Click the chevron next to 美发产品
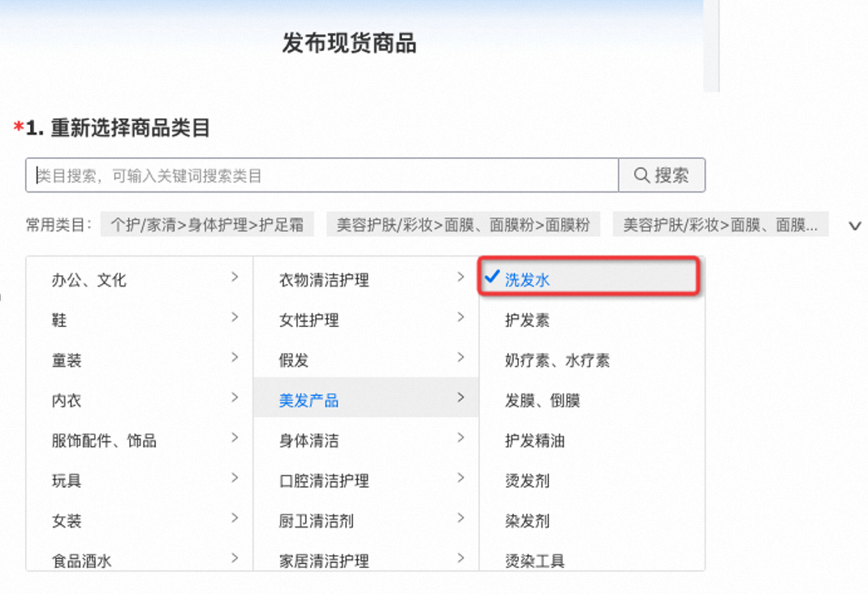Image resolution: width=868 pixels, height=594 pixels. click(460, 398)
